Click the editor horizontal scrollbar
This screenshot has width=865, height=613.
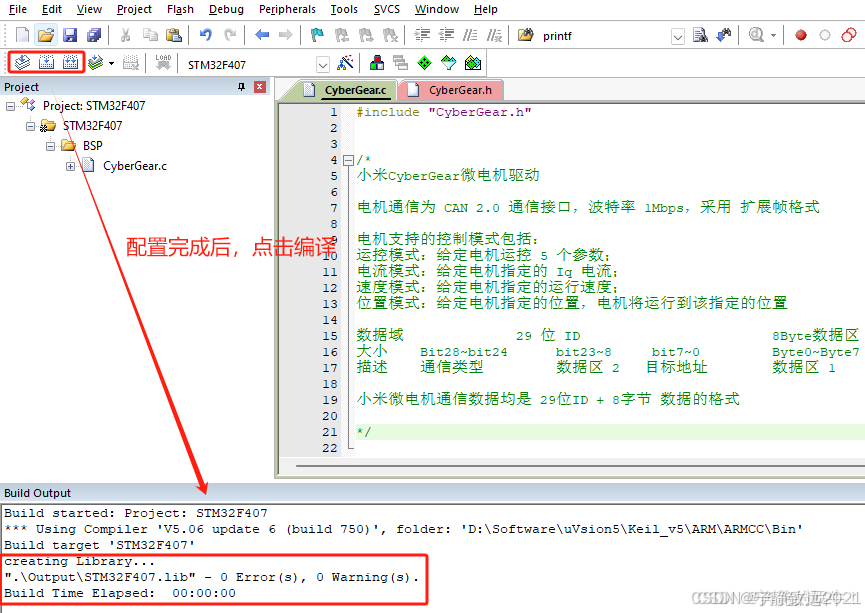coord(579,466)
